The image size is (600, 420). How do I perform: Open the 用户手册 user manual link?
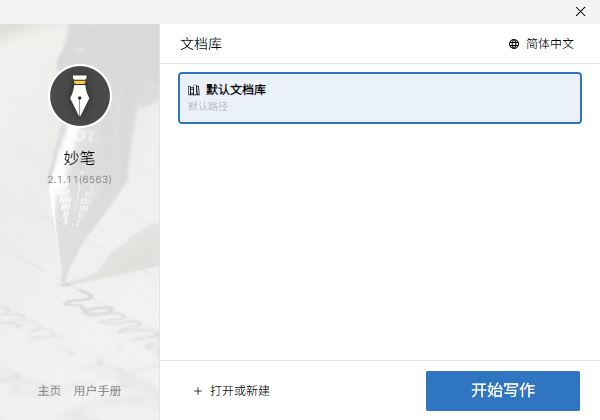pos(97,391)
